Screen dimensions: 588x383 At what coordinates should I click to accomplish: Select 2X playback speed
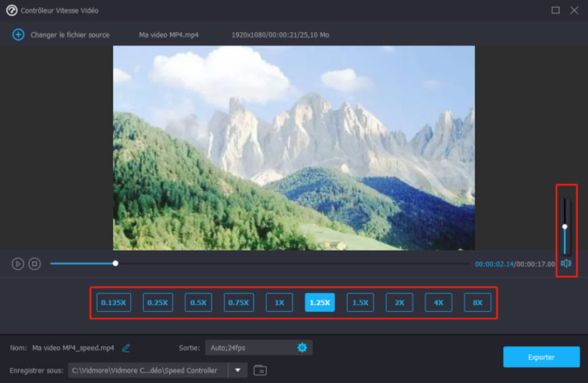click(x=399, y=302)
